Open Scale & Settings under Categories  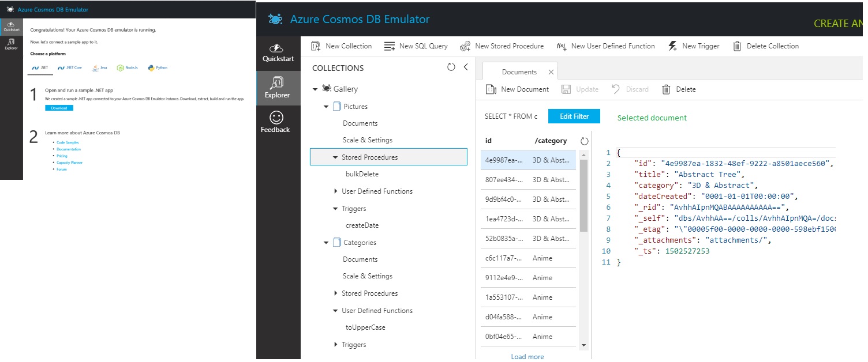368,276
